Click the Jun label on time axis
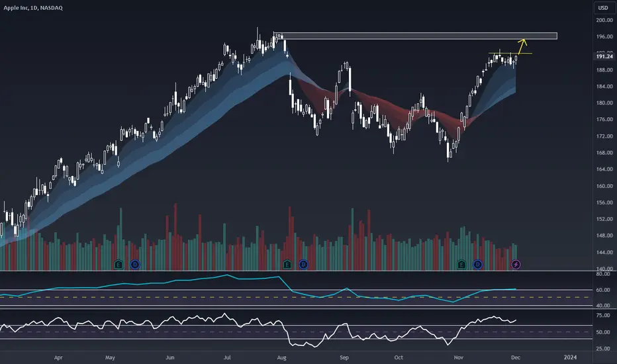 pyautogui.click(x=170, y=357)
